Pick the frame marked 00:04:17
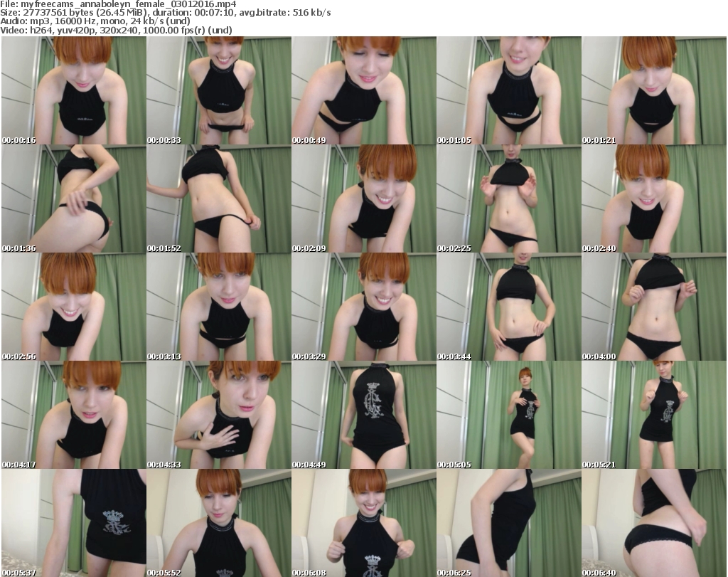Screen dimensions: 728x577 74,415
